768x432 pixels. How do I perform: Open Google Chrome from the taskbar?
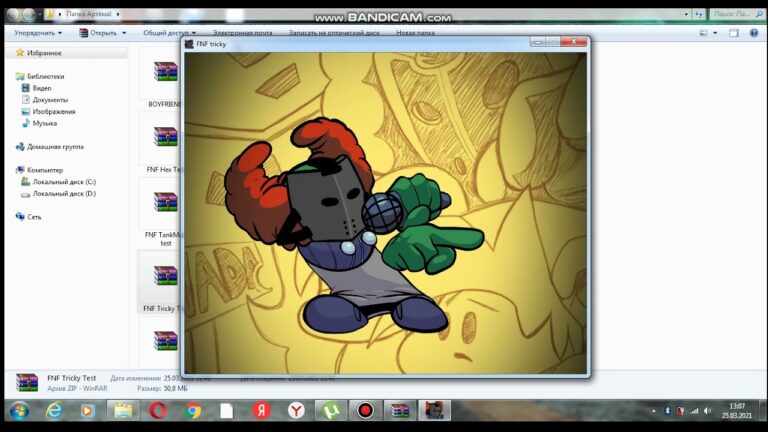pyautogui.click(x=193, y=410)
